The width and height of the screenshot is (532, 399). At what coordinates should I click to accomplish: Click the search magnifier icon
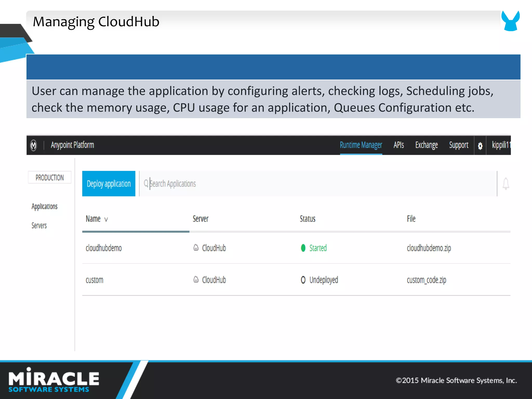[x=146, y=183]
